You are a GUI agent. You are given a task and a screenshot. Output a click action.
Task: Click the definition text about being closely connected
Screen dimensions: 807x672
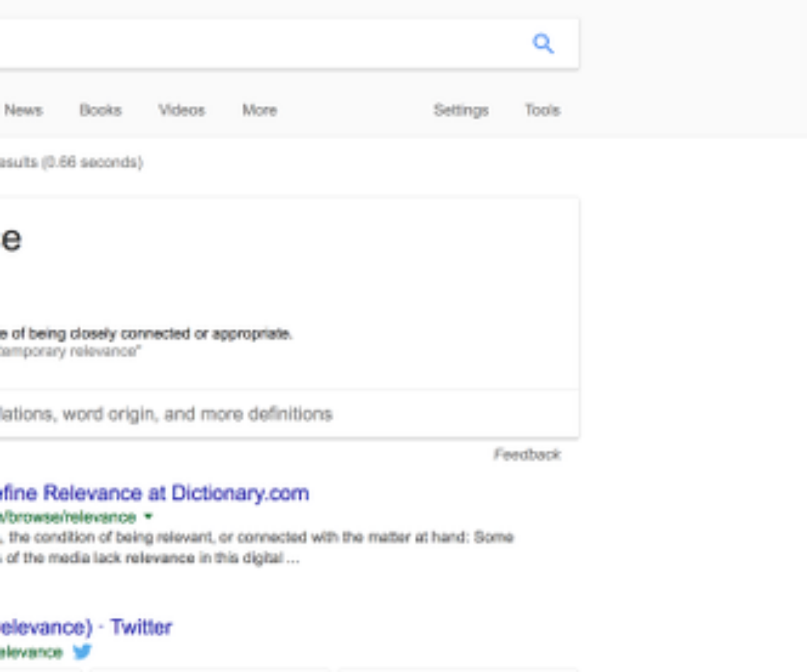[146, 334]
